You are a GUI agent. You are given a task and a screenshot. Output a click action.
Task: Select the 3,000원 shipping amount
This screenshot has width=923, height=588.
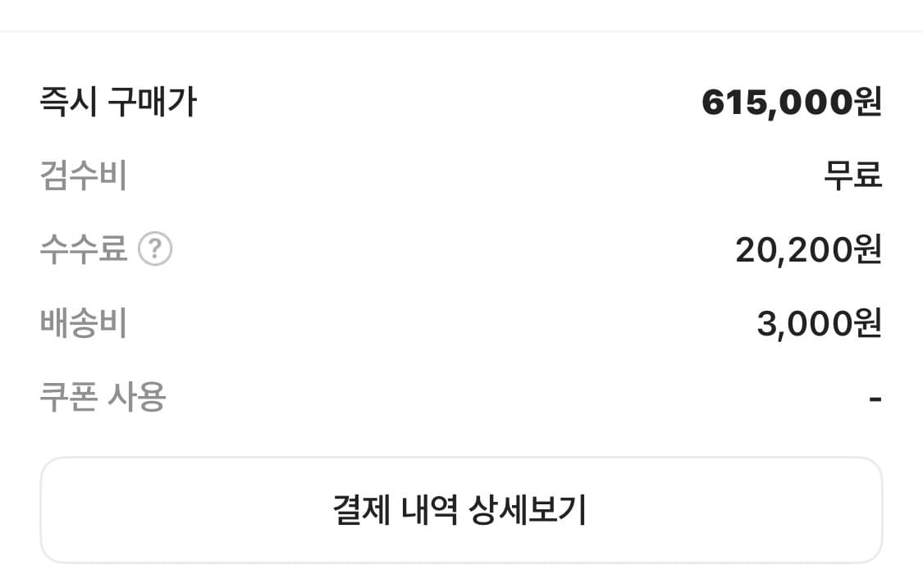818,323
